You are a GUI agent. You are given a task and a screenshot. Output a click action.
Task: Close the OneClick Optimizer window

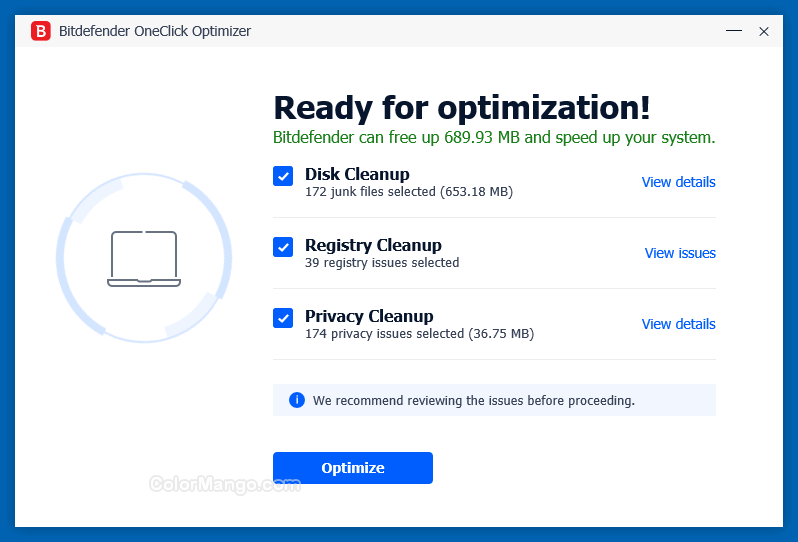(764, 31)
